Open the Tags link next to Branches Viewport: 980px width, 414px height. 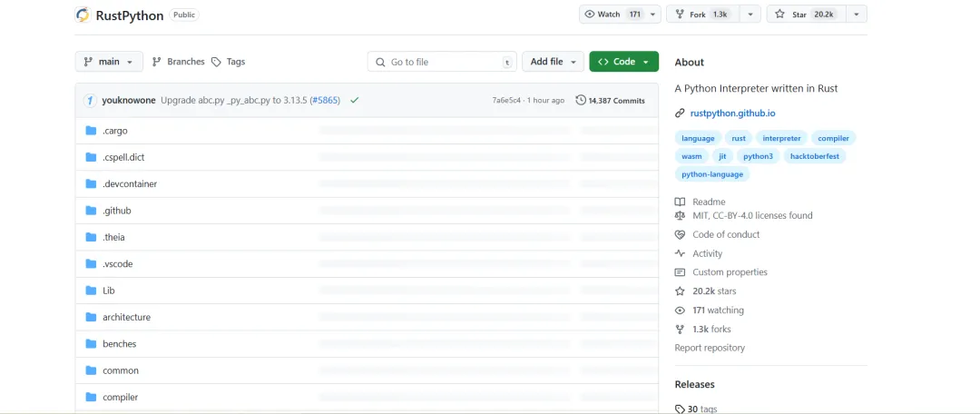pos(228,62)
